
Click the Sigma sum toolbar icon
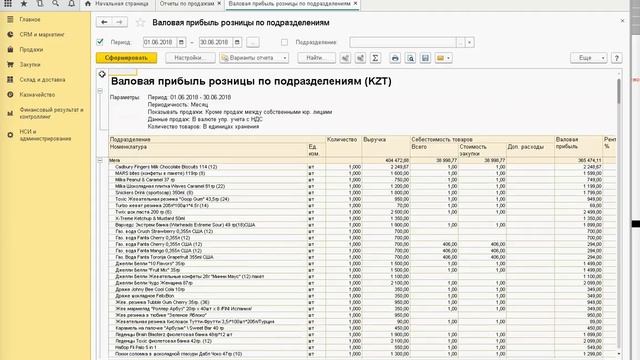375,58
